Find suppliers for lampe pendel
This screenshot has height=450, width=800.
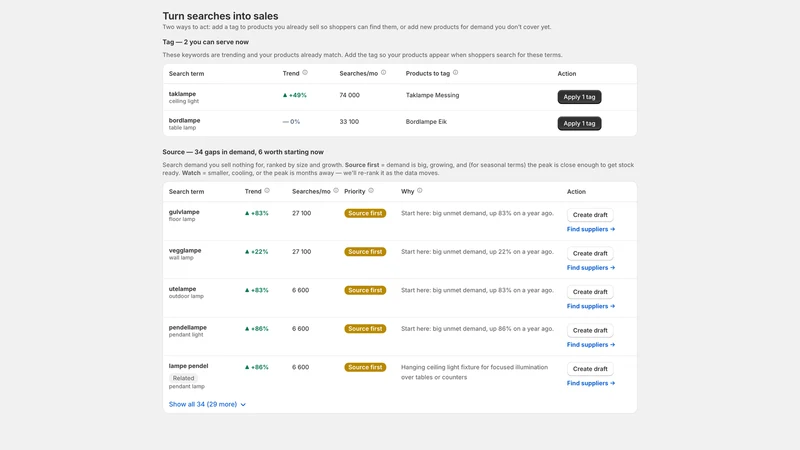point(591,383)
